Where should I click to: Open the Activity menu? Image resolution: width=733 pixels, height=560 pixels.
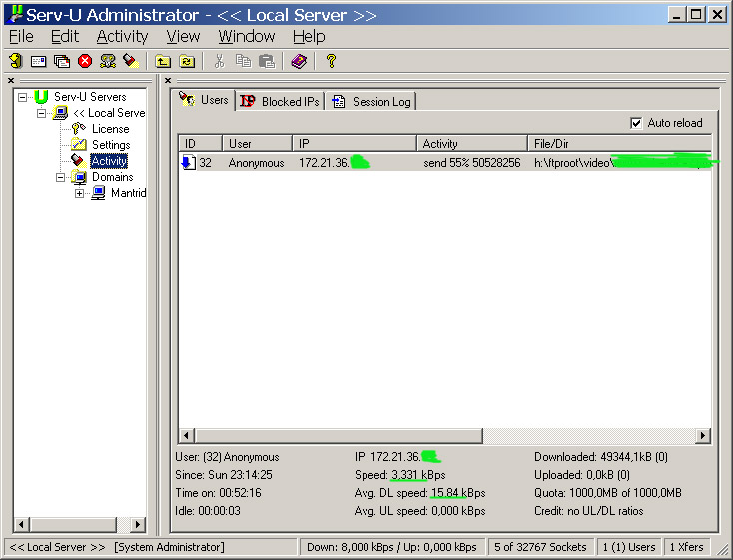[x=122, y=36]
